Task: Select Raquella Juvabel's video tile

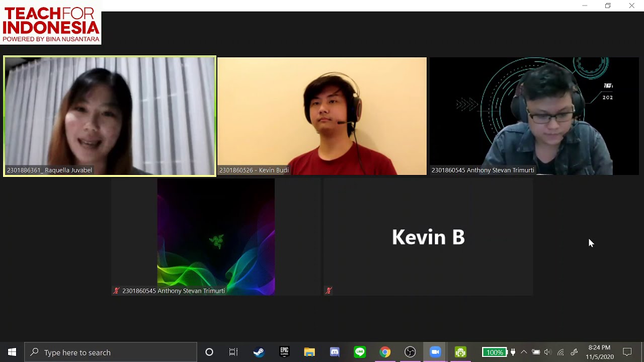Action: (x=110, y=116)
